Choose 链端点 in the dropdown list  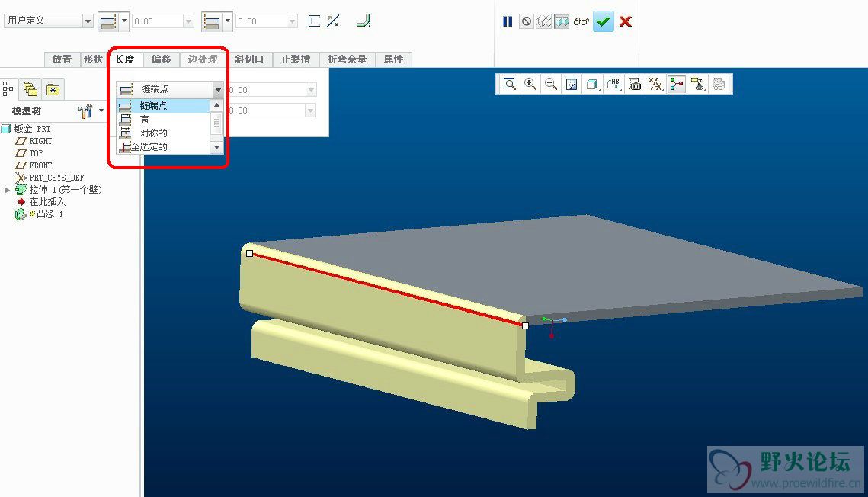163,106
